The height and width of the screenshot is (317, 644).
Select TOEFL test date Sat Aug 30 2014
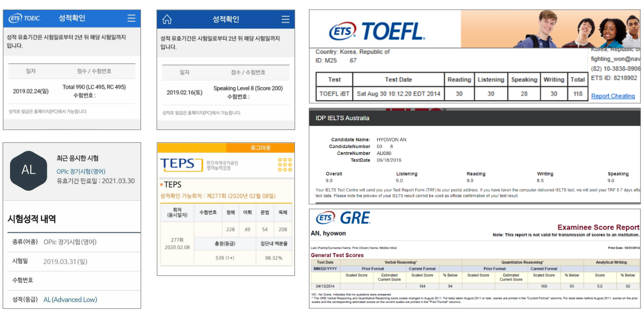click(x=398, y=94)
